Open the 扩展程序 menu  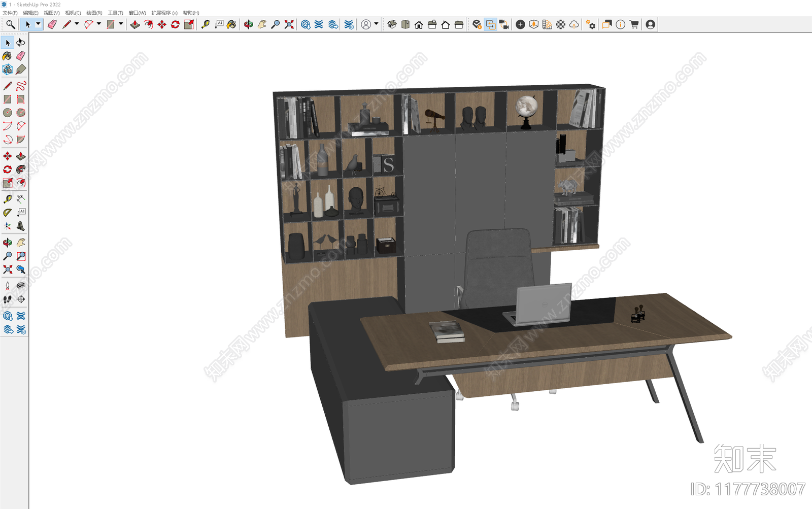[x=164, y=13]
